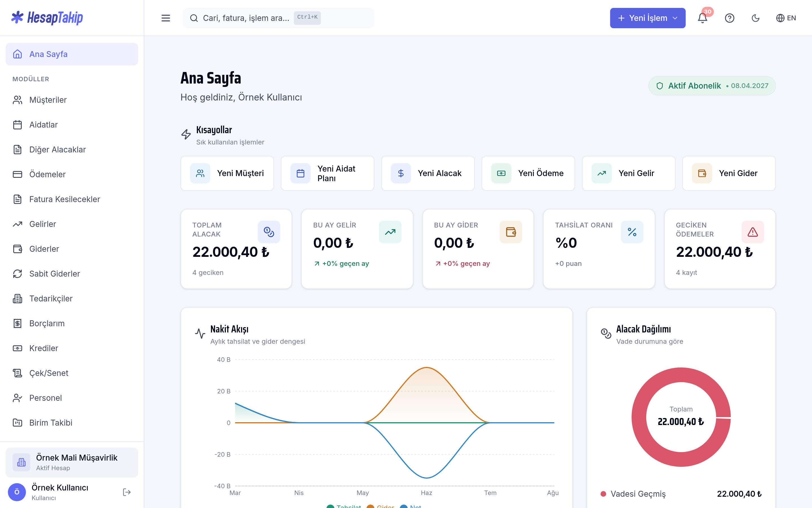
Task: Open Sabit Giderler in sidebar
Action: tap(72, 274)
